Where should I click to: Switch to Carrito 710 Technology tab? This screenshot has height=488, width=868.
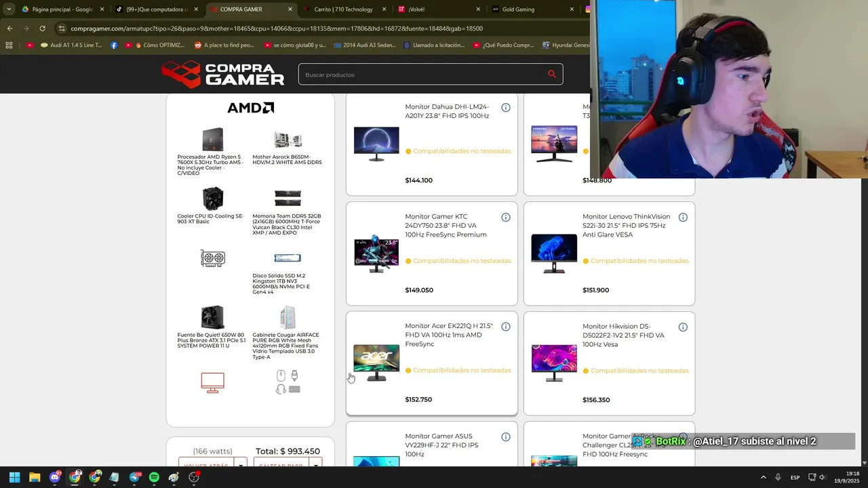point(344,9)
